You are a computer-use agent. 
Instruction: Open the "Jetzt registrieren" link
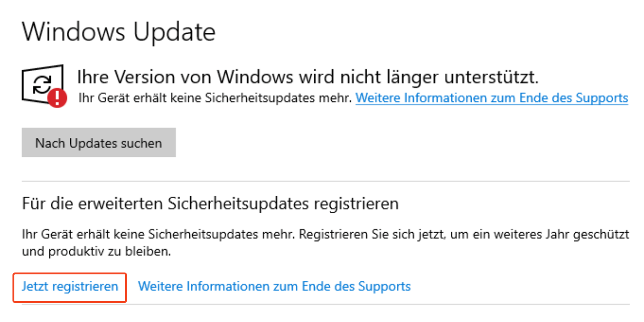pos(70,286)
